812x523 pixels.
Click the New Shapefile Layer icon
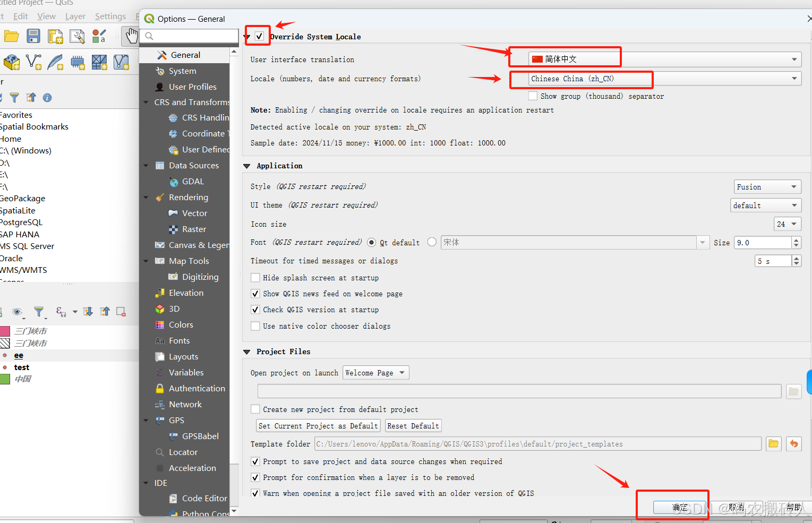pos(33,62)
